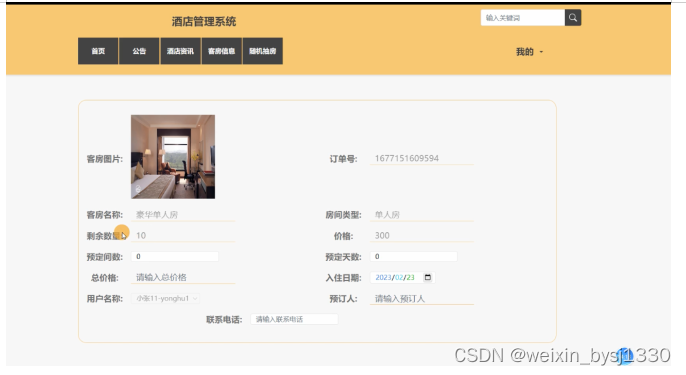Click the 入住日期 date field 2023/02/23

pos(402,277)
